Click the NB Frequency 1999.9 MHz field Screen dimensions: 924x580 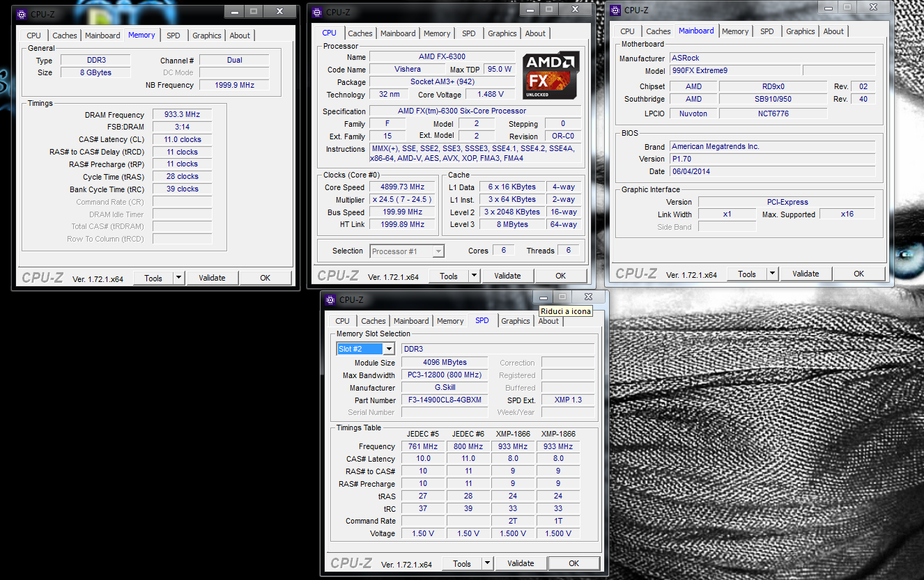coord(234,85)
